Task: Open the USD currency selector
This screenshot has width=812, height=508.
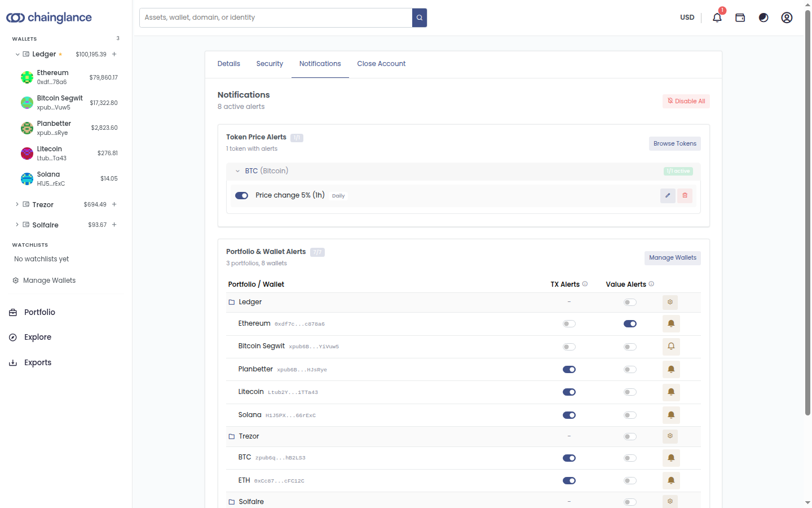Action: point(687,17)
